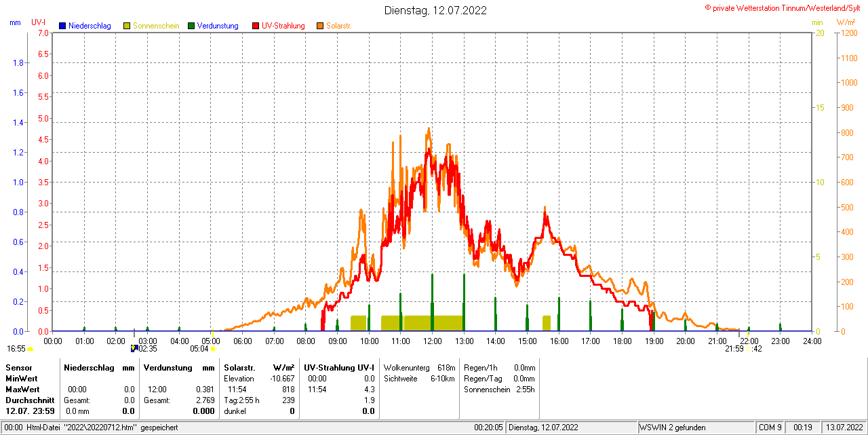Click the Sonnenschein 2:55h reading
Screen dimensions: 868x435
(500, 390)
